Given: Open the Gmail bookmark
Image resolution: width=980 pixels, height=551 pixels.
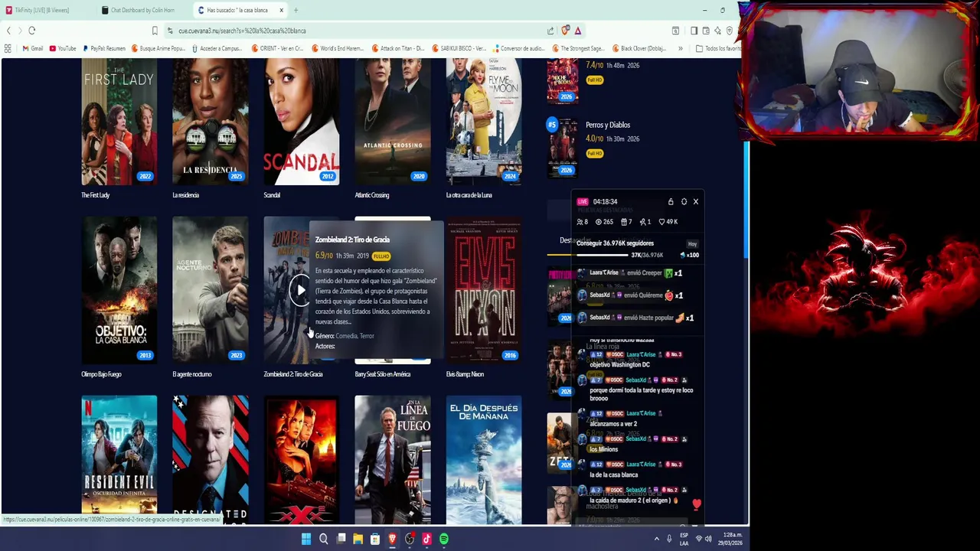Looking at the screenshot, I should (x=33, y=48).
